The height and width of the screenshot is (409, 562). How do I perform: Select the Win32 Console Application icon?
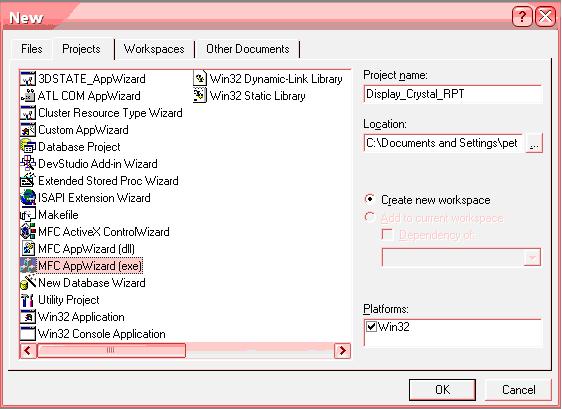pyautogui.click(x=28, y=333)
